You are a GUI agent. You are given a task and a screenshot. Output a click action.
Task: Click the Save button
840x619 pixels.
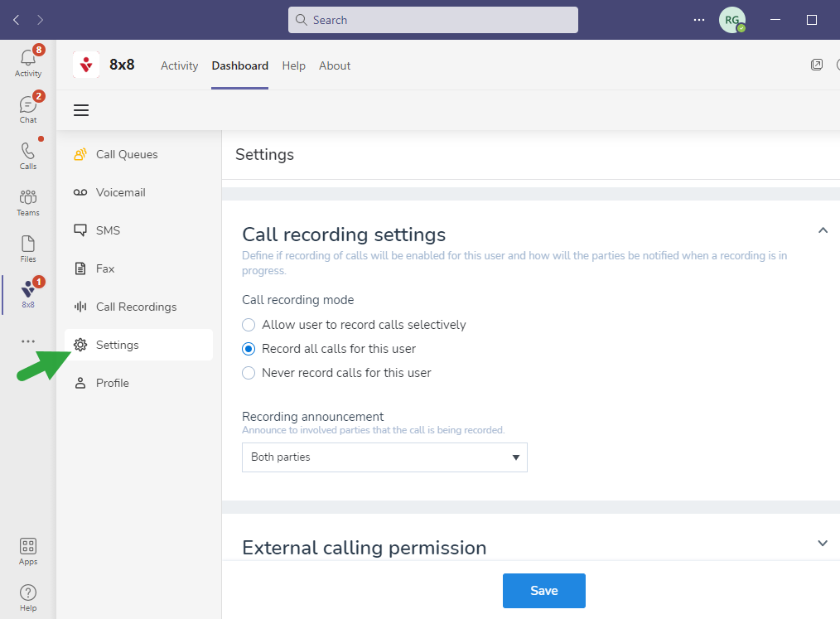543,591
